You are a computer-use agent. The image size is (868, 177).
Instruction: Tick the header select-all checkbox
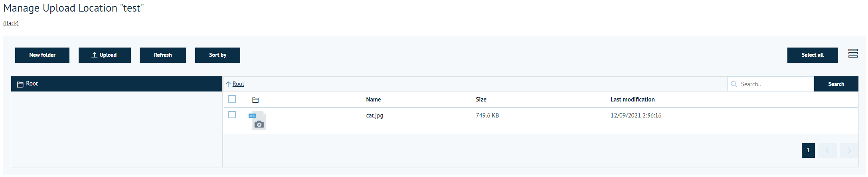[232, 99]
